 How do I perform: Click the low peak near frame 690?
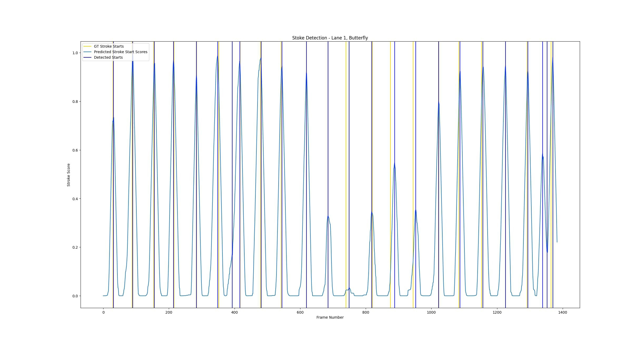click(x=328, y=217)
